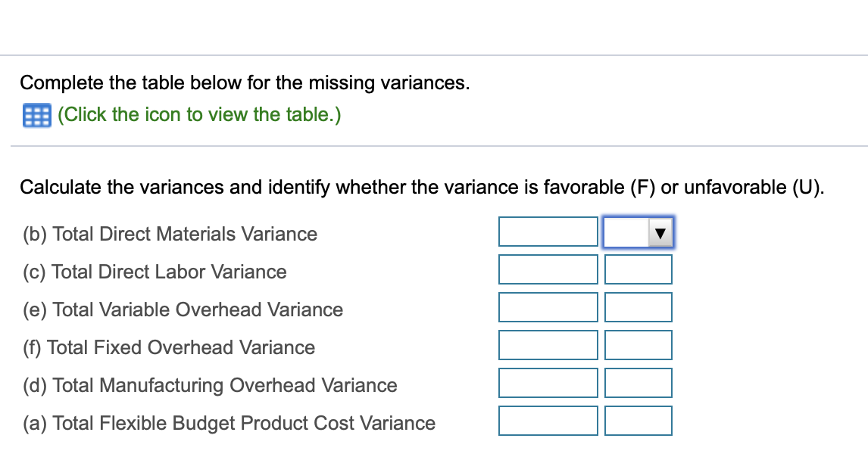Screen dimensions: 868x454
Task: Select the F/U box for Total Variable Overhead Variance
Action: (x=638, y=306)
